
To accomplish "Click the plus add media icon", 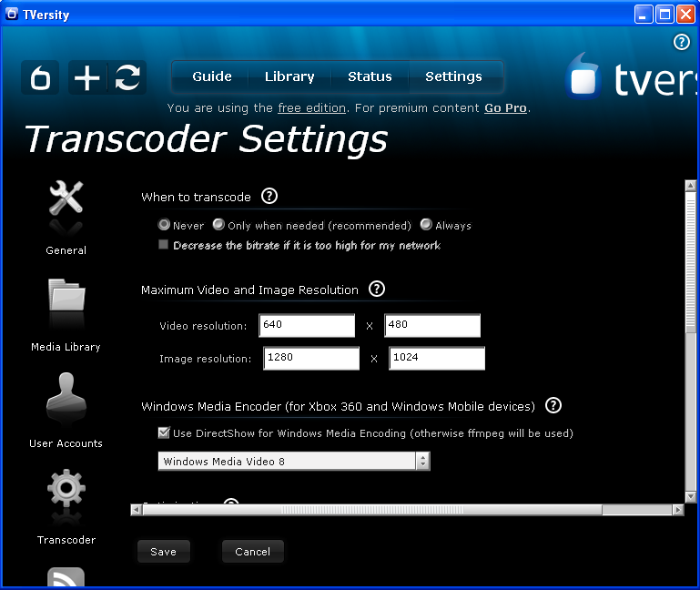I will (x=87, y=77).
